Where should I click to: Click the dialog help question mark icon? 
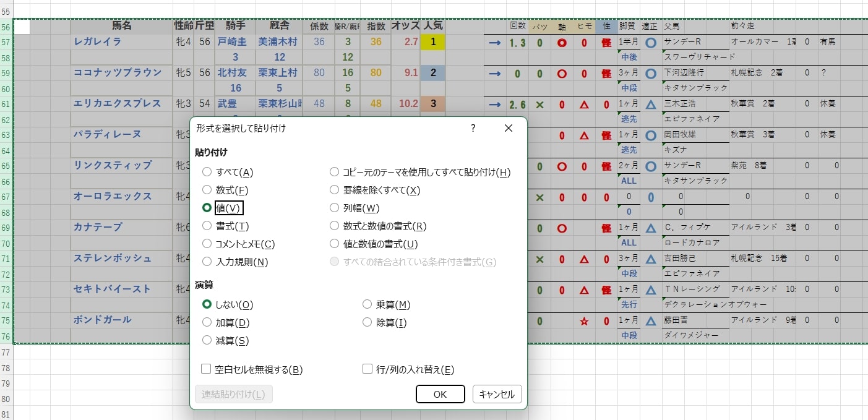[x=473, y=128]
